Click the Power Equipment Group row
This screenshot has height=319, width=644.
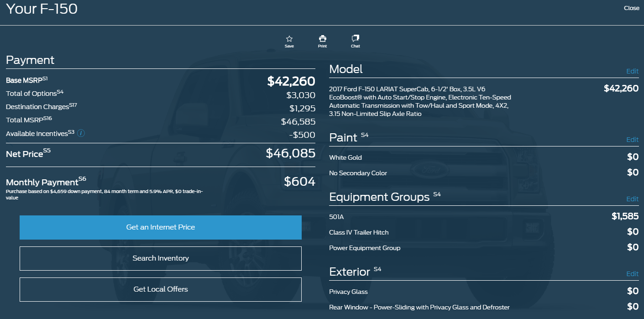[484, 248]
